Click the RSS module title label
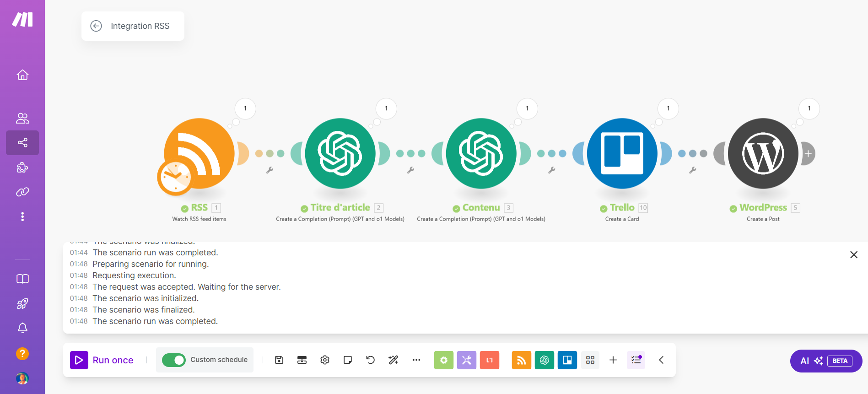868x394 pixels. 199,208
